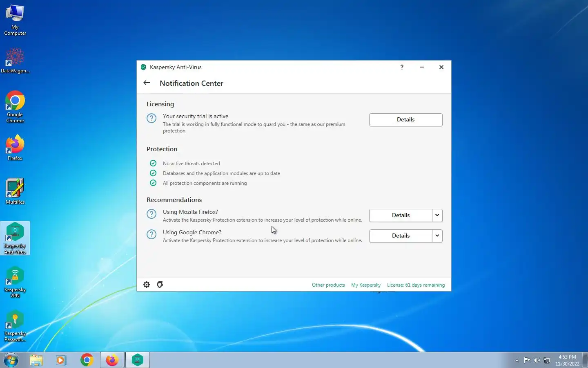Open Details for the security trial license
588x368 pixels.
pos(406,120)
